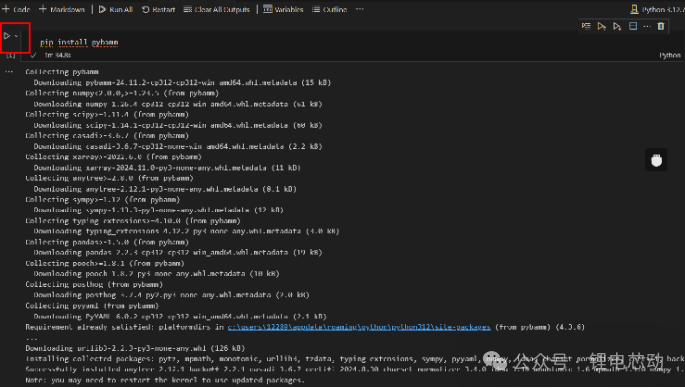
Task: Add a new Code cell
Action: pos(17,9)
